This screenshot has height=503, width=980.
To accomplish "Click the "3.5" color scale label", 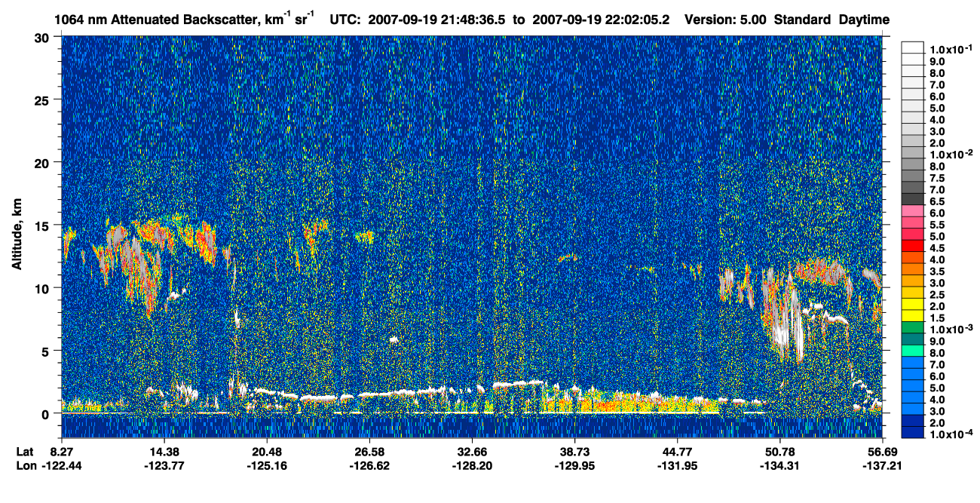I will [939, 271].
